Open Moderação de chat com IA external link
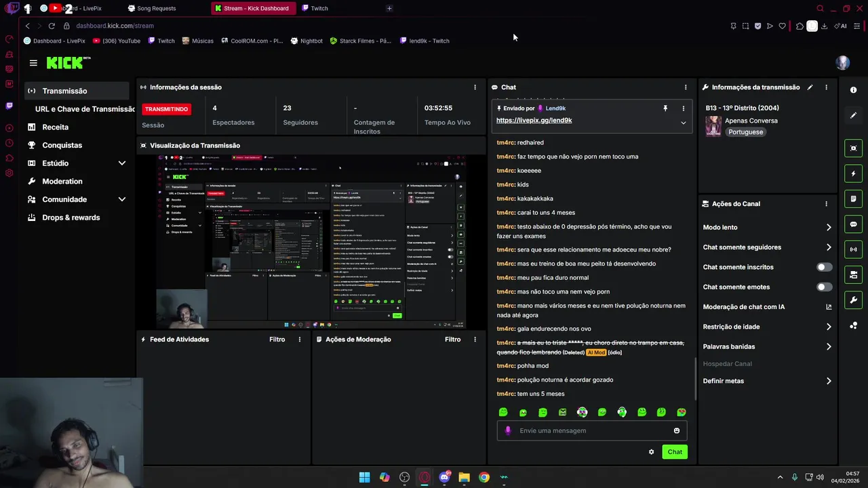868x488 pixels. (x=829, y=307)
